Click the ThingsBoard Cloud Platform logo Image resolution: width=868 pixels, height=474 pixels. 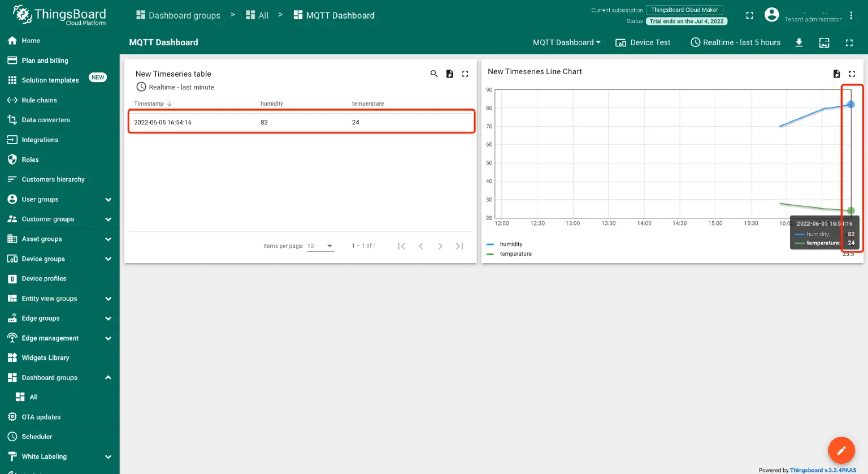(x=57, y=15)
